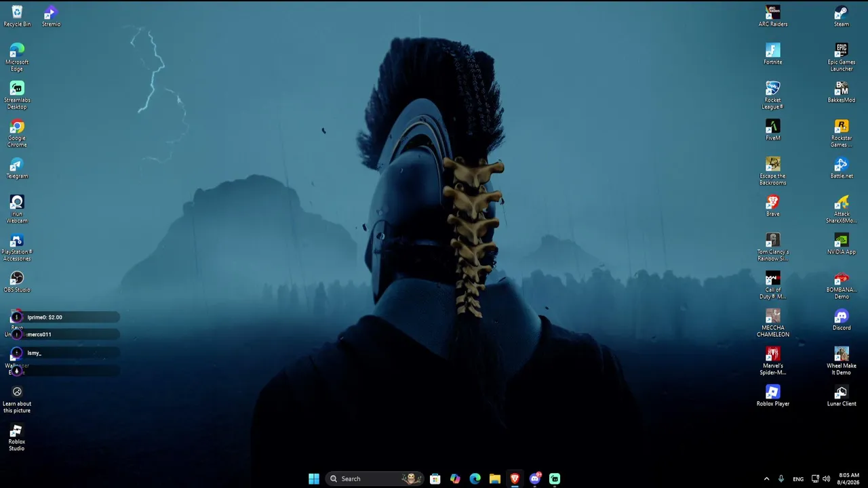
Task: Open File Explorer from taskbar
Action: [495, 479]
